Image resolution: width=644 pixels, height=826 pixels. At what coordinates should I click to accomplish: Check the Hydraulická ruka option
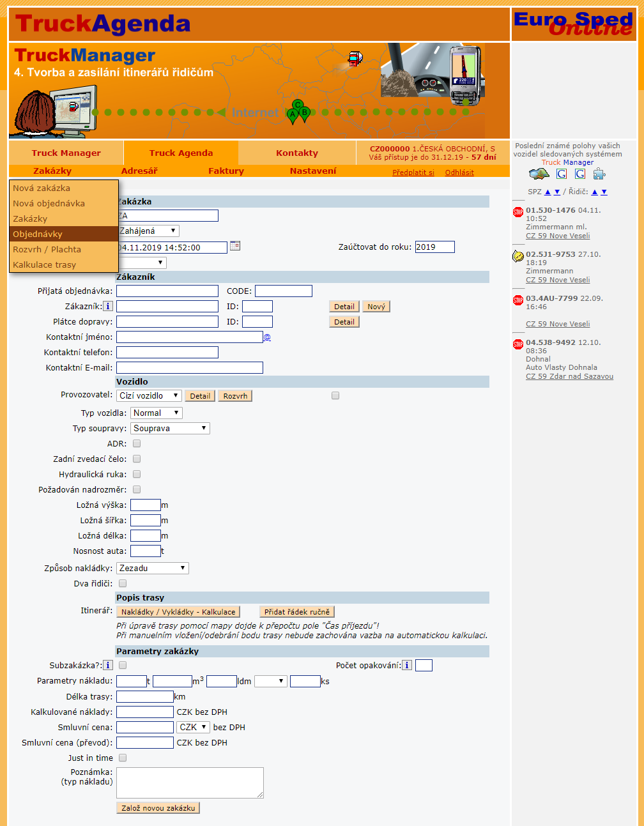[137, 475]
